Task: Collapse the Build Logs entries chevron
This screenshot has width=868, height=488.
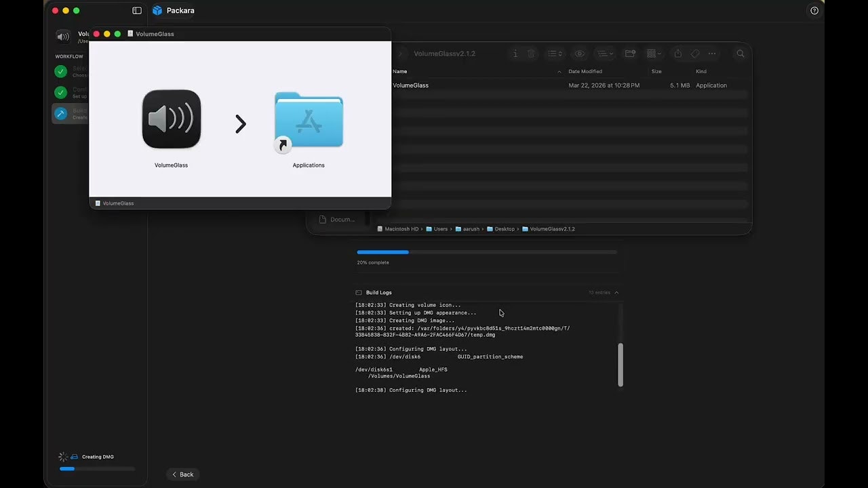Action: click(x=616, y=293)
